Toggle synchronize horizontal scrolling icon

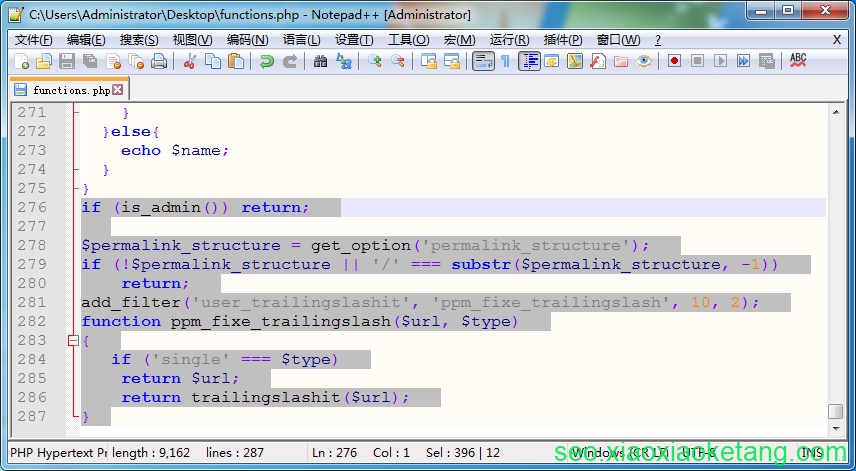(x=451, y=61)
